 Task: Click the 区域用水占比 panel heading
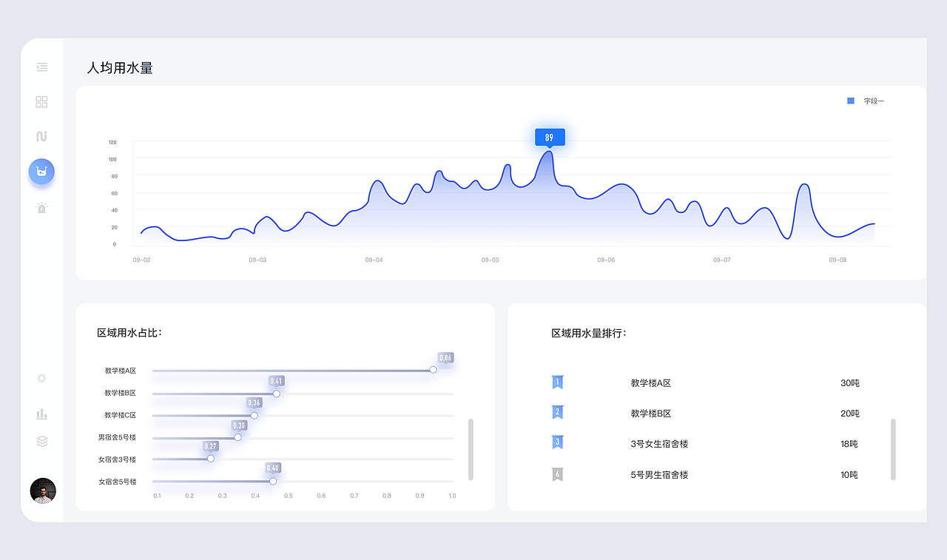pyautogui.click(x=129, y=333)
